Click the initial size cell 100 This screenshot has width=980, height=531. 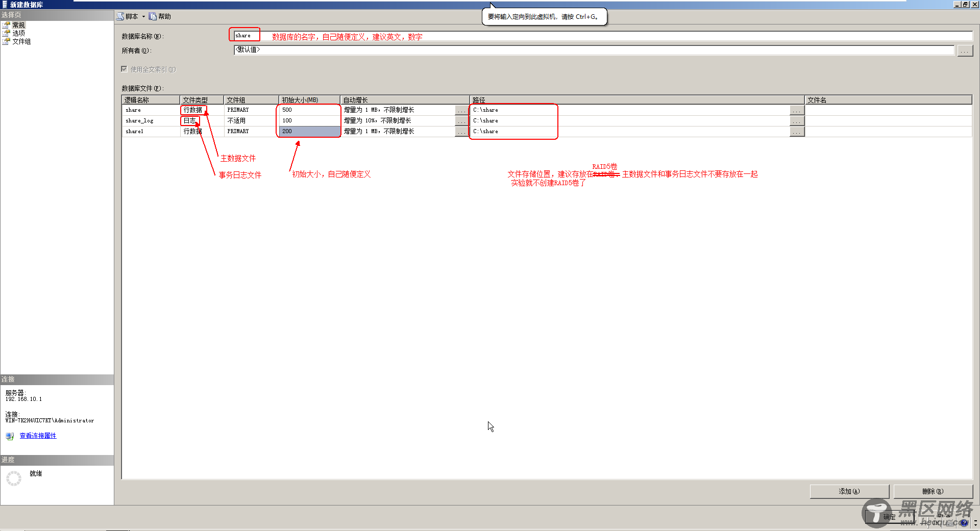click(309, 121)
